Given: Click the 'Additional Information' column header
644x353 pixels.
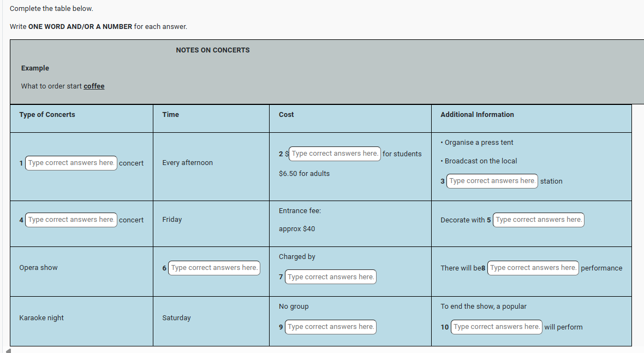Looking at the screenshot, I should (477, 115).
